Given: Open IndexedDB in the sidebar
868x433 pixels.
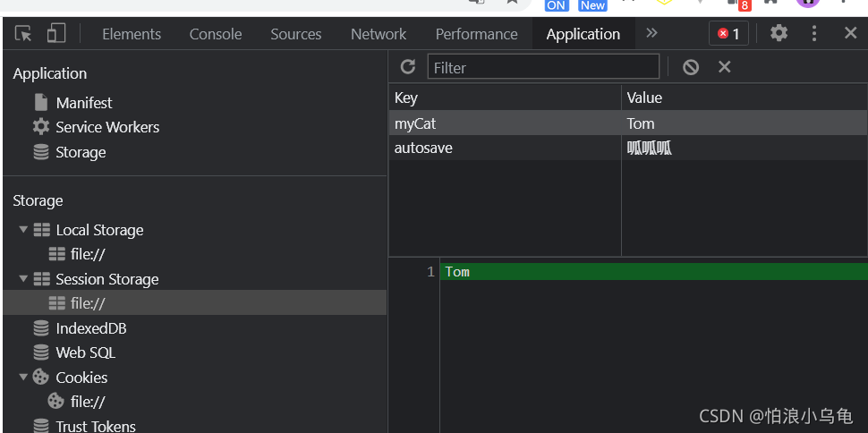Looking at the screenshot, I should click(90, 328).
